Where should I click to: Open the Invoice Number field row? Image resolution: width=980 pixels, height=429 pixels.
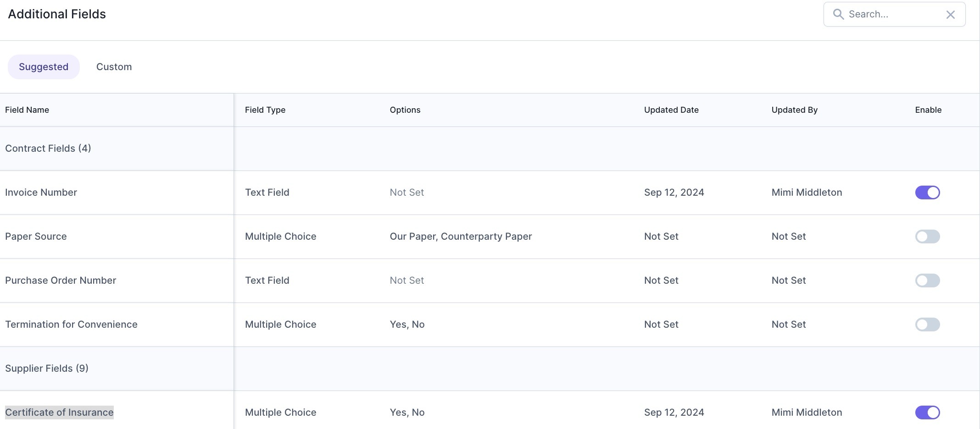490,192
